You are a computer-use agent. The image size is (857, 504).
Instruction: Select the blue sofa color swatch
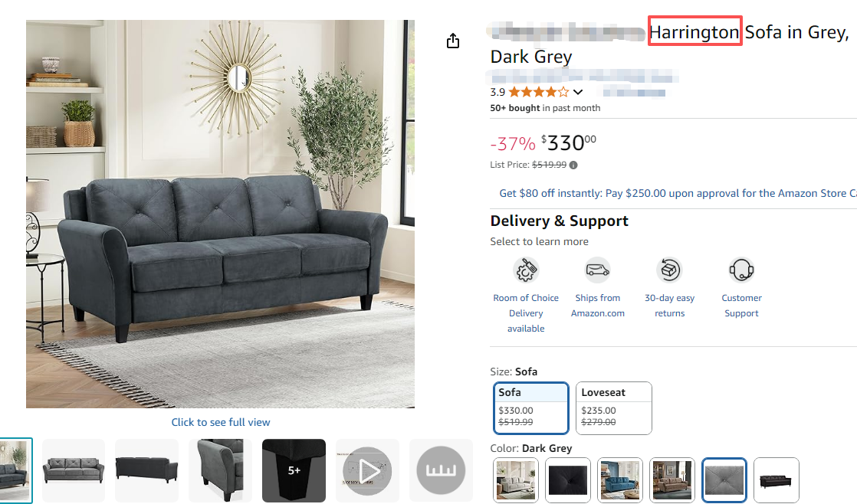coord(620,480)
